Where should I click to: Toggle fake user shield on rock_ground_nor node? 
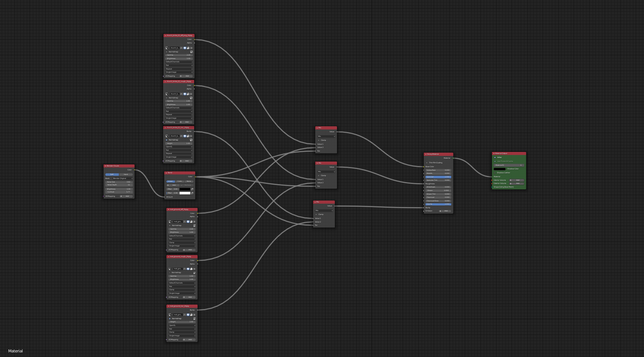pos(188,315)
